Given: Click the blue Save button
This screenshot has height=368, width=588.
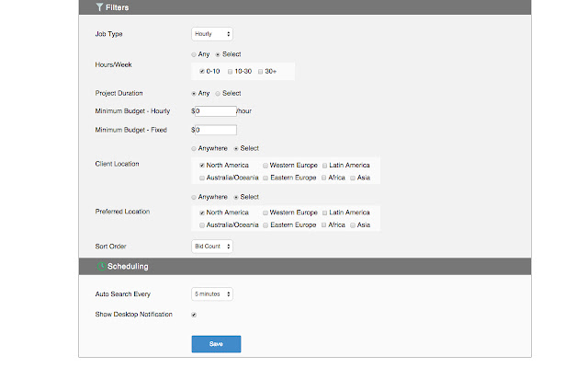Looking at the screenshot, I should point(216,343).
